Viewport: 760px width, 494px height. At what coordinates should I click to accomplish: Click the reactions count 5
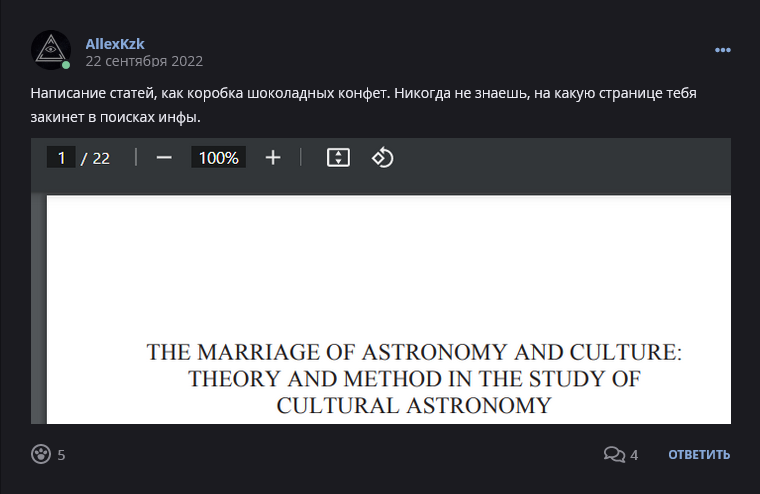61,455
